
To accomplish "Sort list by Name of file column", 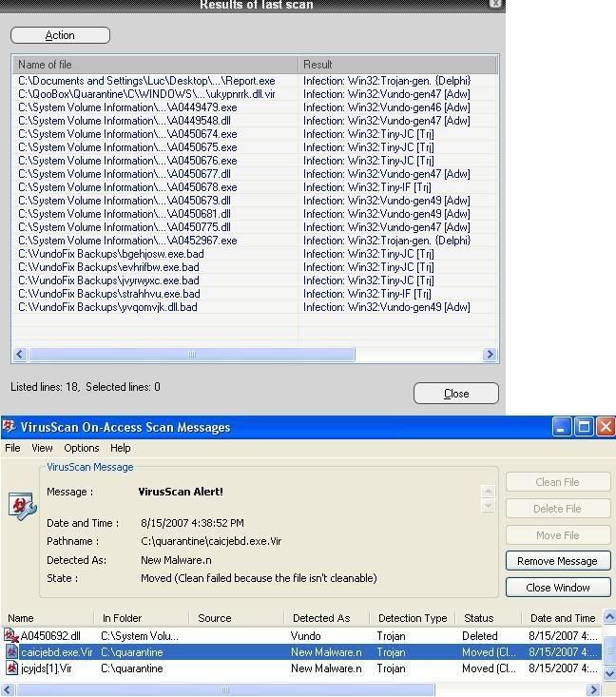I will point(155,65).
